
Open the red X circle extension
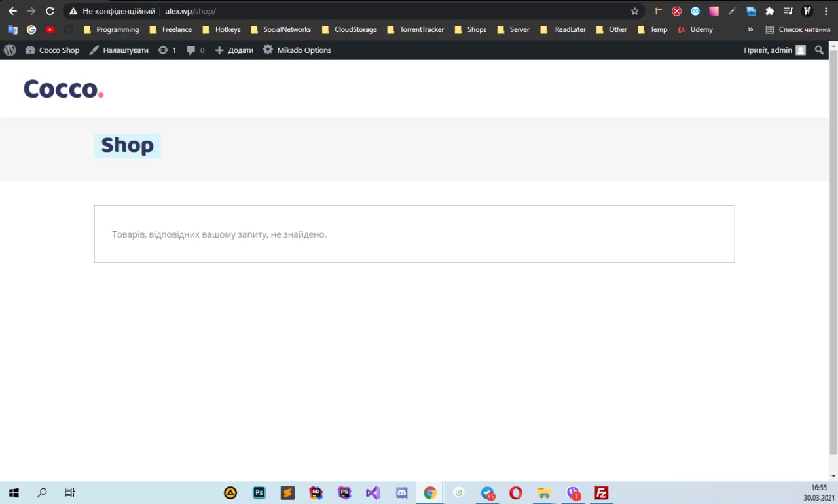pyautogui.click(x=677, y=11)
